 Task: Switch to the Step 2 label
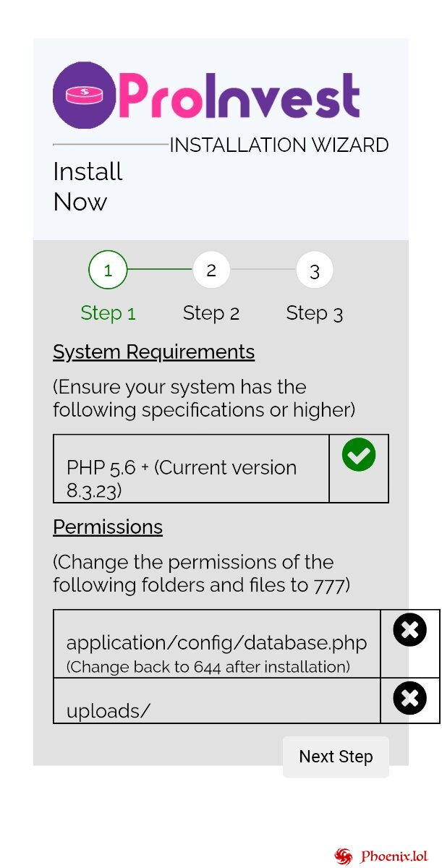coord(211,313)
